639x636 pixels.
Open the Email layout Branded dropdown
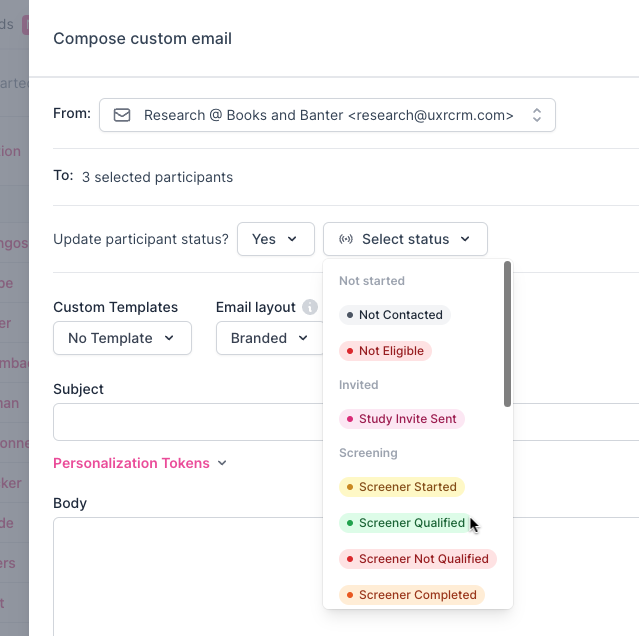pos(269,338)
